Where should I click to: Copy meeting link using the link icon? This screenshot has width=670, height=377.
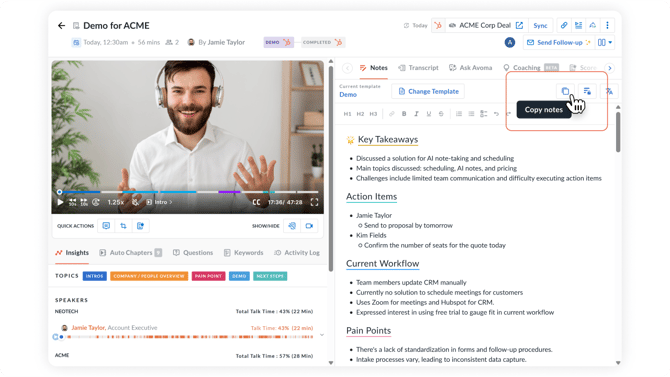pyautogui.click(x=564, y=25)
